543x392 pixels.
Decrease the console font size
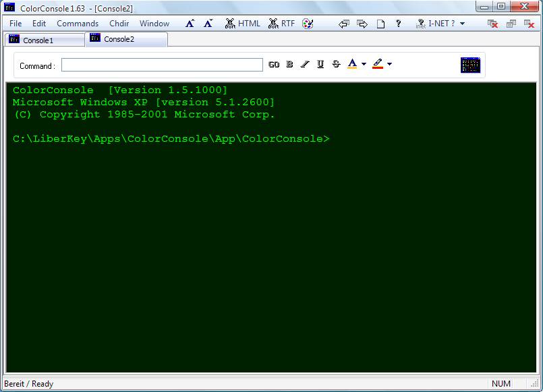coord(208,24)
